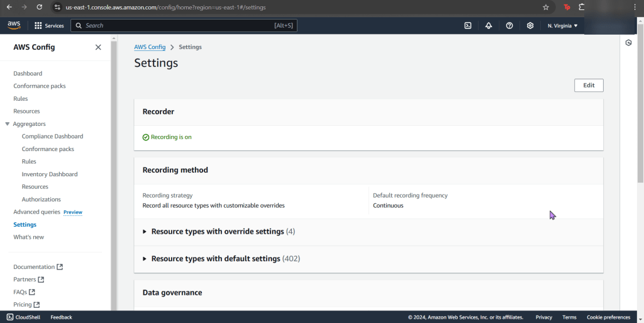Viewport: 644px width, 323px height.
Task: Open the notifications bell
Action: tap(489, 26)
